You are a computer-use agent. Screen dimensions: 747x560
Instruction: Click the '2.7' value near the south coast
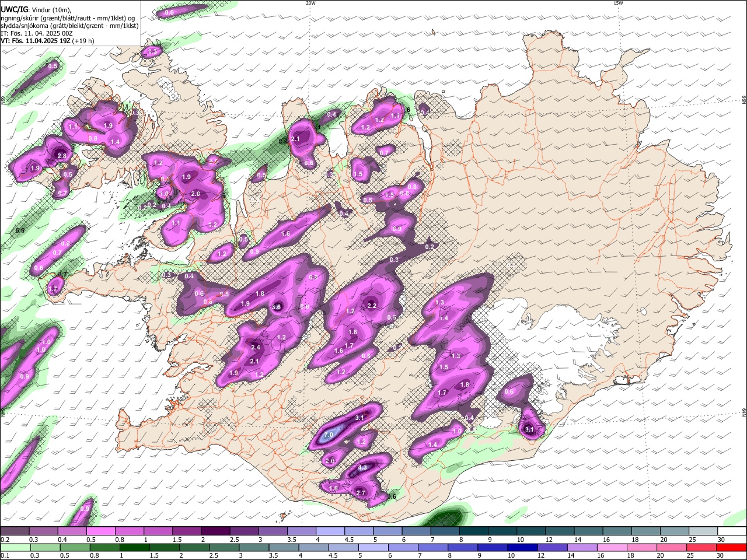pyautogui.click(x=361, y=493)
